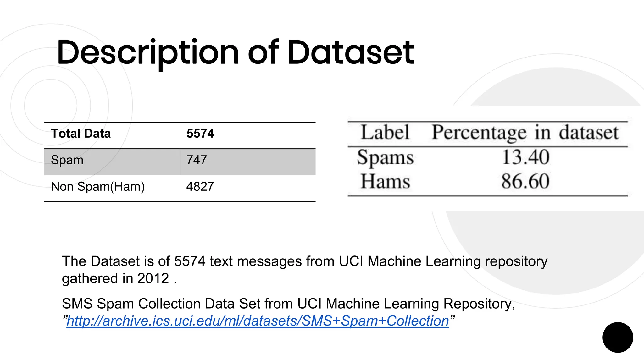Image resolution: width=644 pixels, height=362 pixels.
Task: Select the 'Spams' label in percentage table
Action: point(385,157)
